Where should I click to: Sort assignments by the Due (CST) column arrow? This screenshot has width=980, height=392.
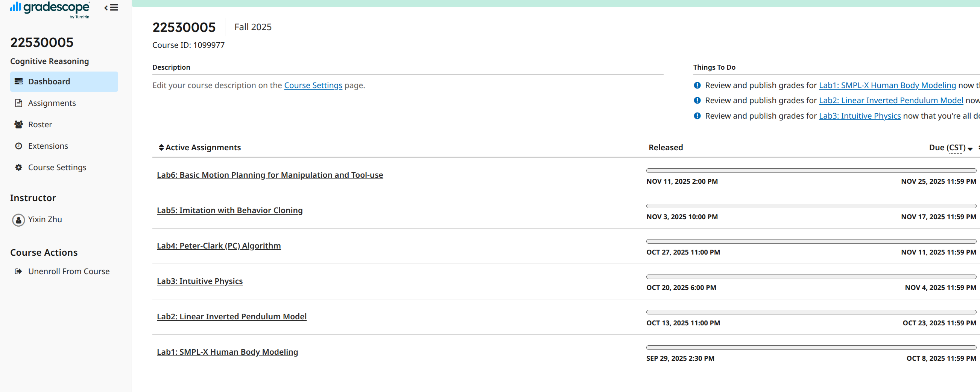pos(970,149)
